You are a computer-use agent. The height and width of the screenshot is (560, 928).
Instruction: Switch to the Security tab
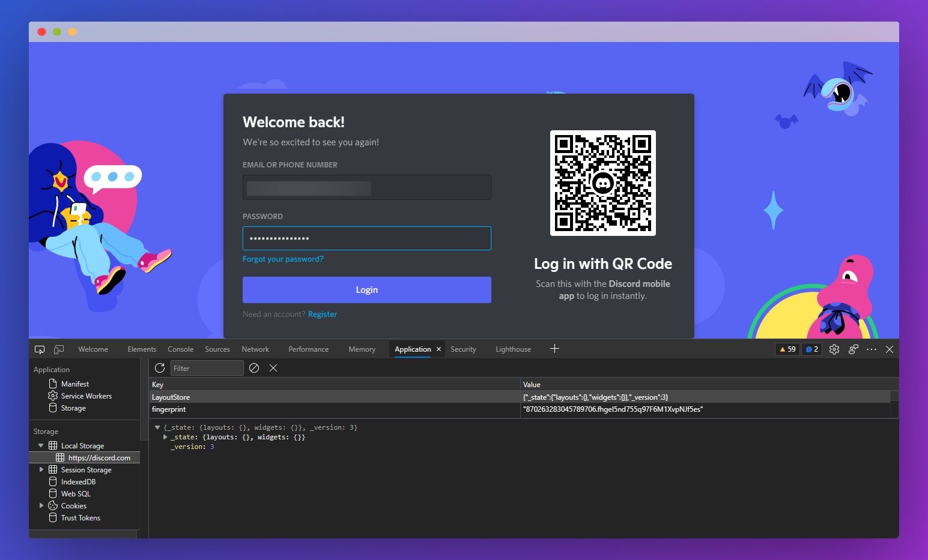(x=463, y=349)
